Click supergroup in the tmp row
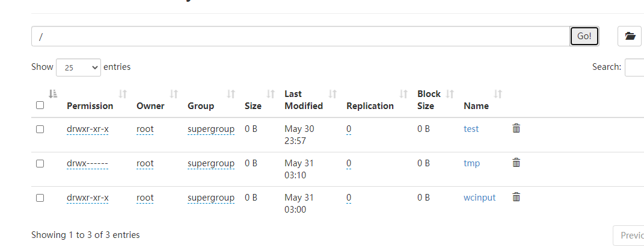644x250 pixels. click(211, 163)
